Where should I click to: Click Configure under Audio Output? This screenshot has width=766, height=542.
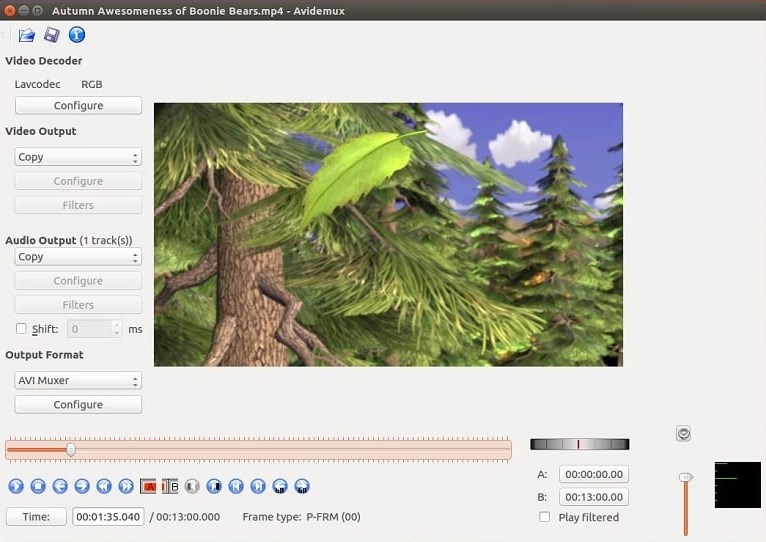(78, 281)
